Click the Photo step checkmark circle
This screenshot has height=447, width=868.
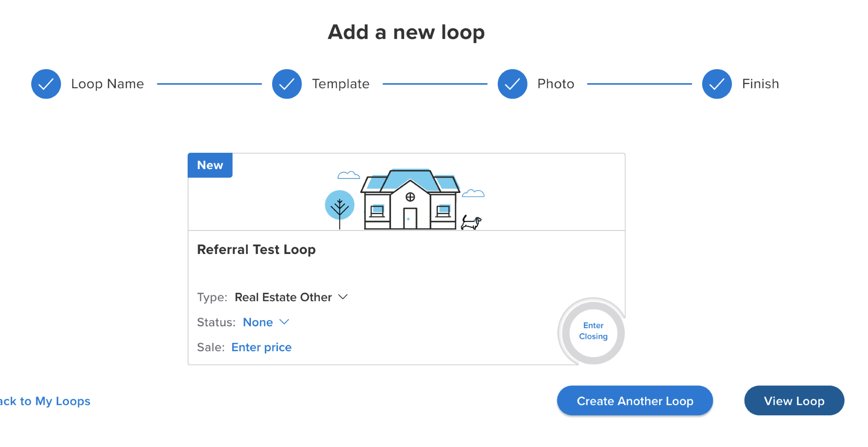[x=513, y=84]
